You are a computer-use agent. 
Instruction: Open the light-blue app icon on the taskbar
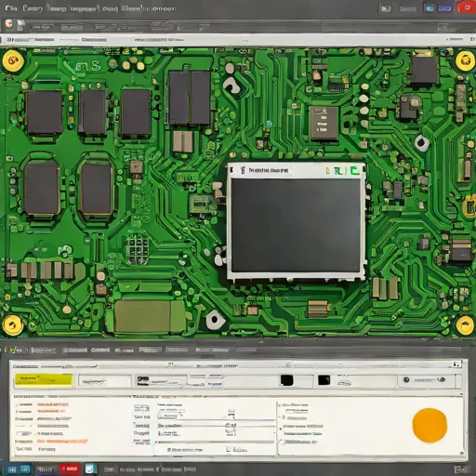pos(90,469)
